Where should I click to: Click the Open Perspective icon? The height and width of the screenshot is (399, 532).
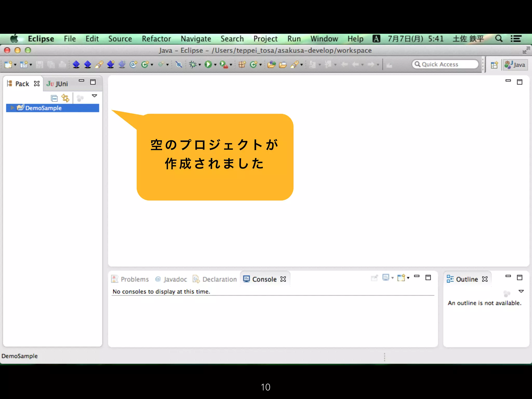pyautogui.click(x=494, y=65)
